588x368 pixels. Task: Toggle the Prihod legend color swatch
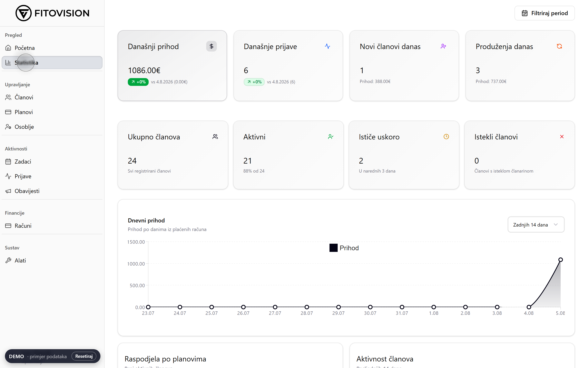333,248
